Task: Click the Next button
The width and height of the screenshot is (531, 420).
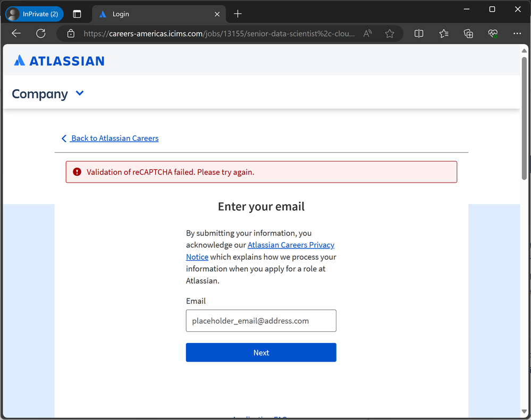Action: [x=261, y=353]
